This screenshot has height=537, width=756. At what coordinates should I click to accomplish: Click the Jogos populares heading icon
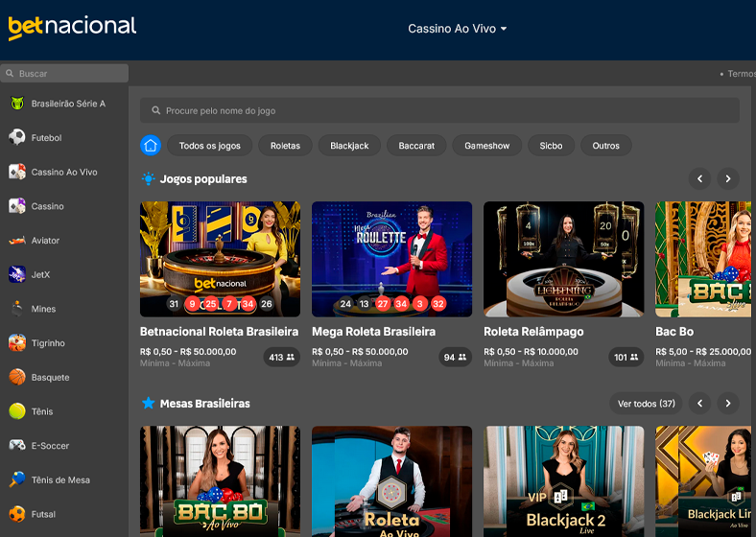pyautogui.click(x=149, y=178)
